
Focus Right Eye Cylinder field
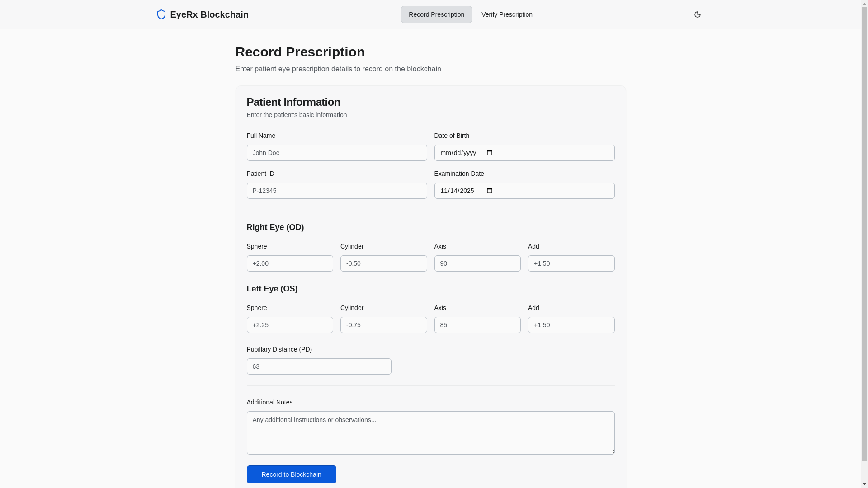click(384, 263)
